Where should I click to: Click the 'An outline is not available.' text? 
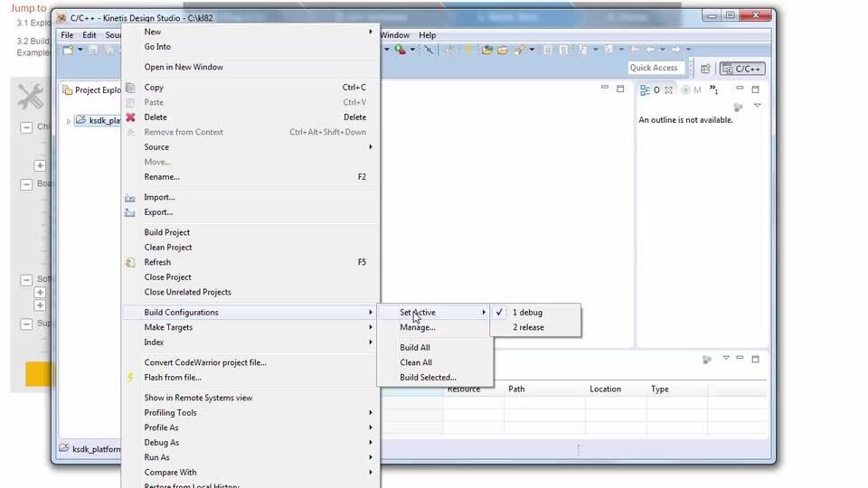[x=686, y=120]
